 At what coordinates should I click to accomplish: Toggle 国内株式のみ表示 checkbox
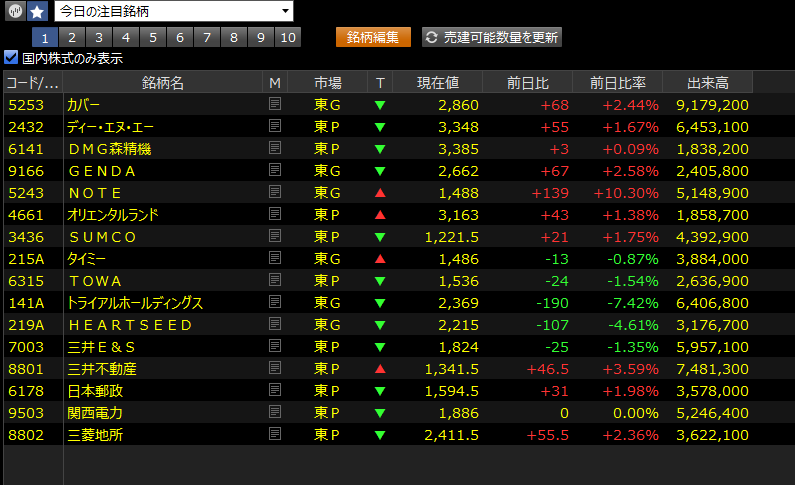tap(11, 57)
